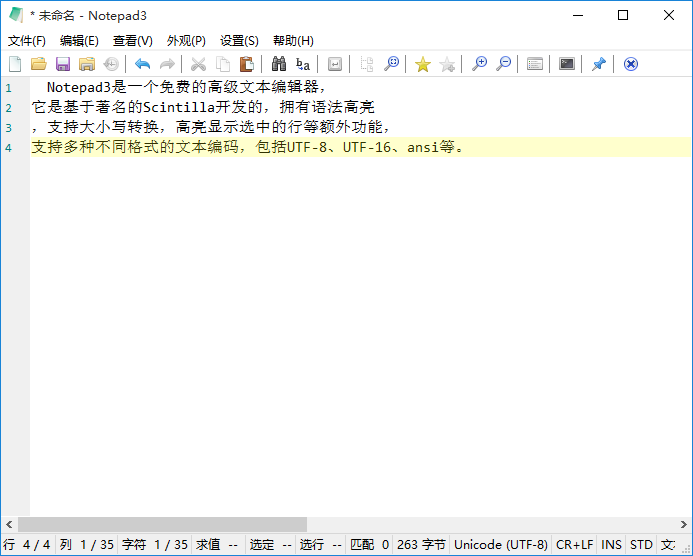Click the 匹配 0 status entry
Viewport: 693px width, 556px height.
tap(369, 545)
